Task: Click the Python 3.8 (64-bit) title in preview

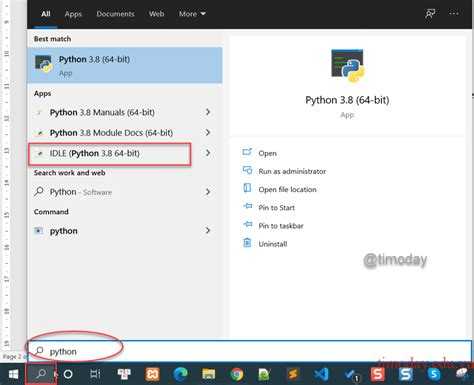Action: pyautogui.click(x=347, y=100)
